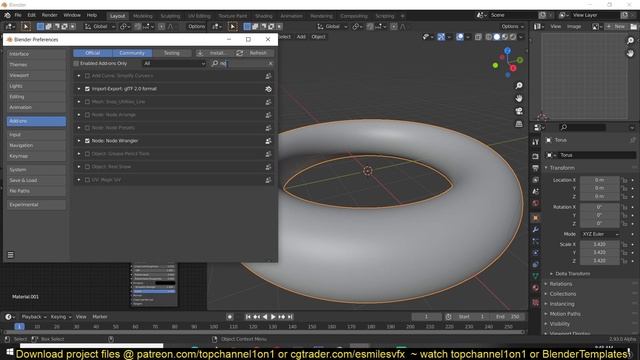This screenshot has width=640, height=360.
Task: Open the add-on category dropdown showing All
Action: tap(174, 64)
